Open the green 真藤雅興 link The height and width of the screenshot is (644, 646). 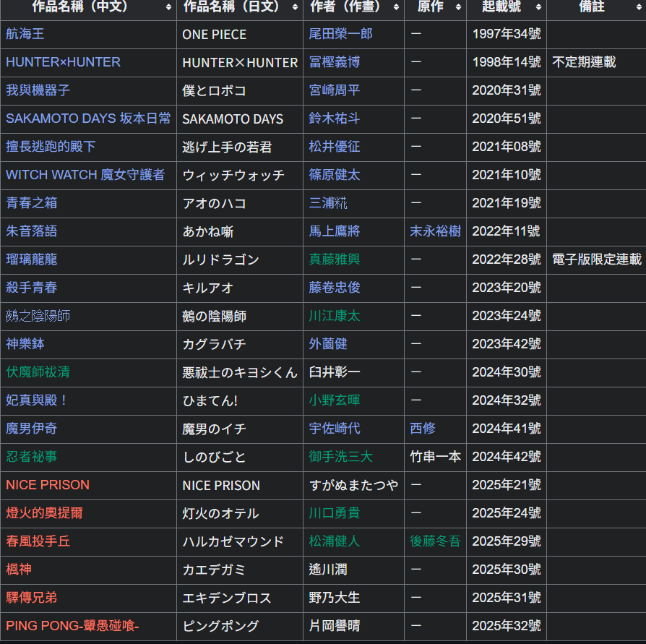[x=335, y=259]
